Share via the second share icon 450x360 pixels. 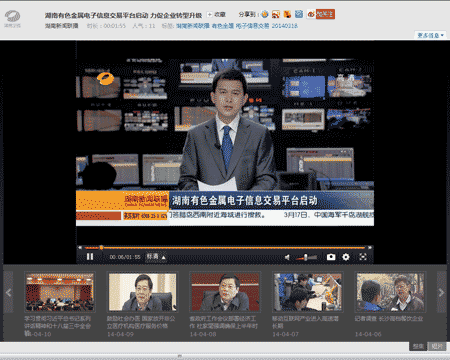tap(276, 14)
